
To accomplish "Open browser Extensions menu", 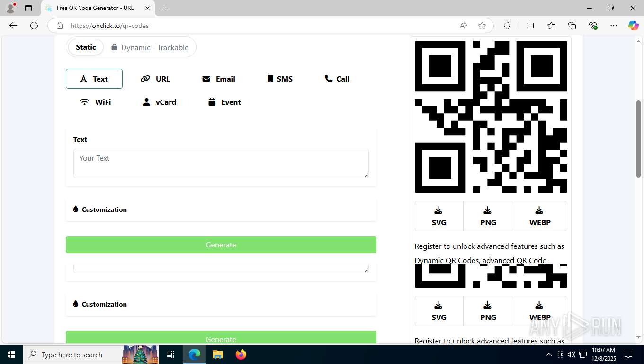I will click(507, 26).
